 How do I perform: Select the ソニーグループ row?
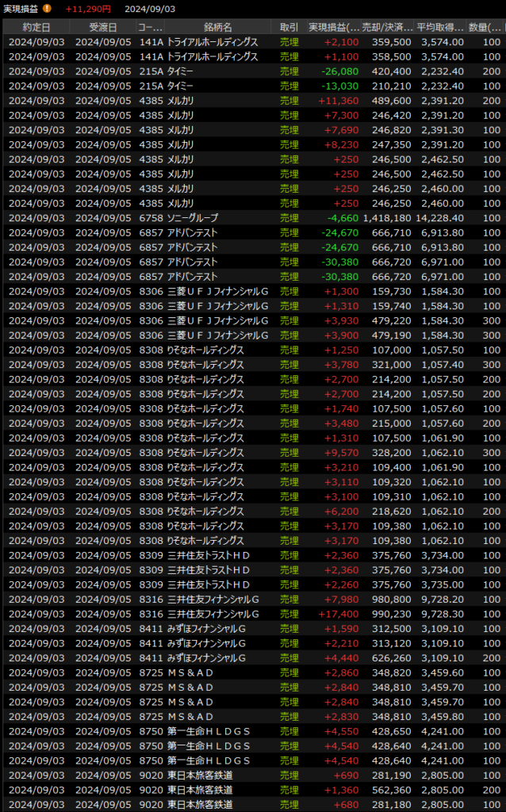193,218
